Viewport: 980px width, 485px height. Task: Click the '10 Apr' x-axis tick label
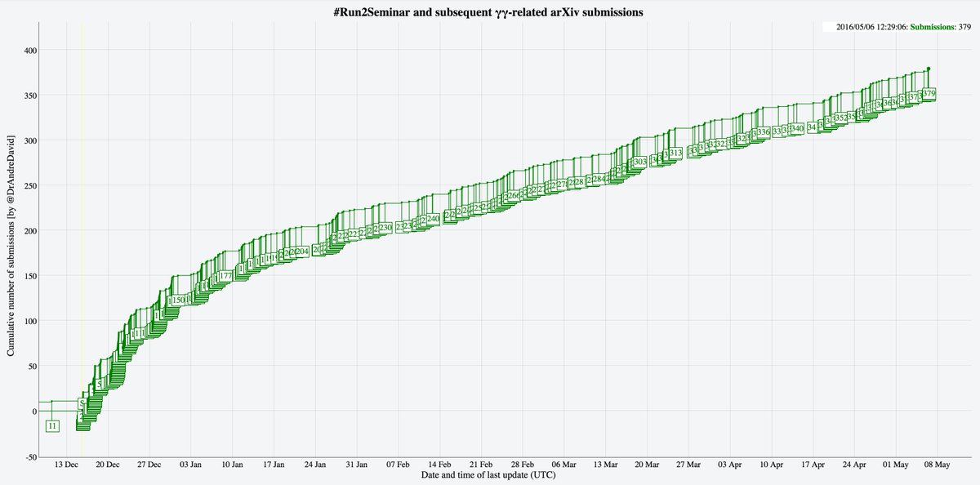pos(772,465)
